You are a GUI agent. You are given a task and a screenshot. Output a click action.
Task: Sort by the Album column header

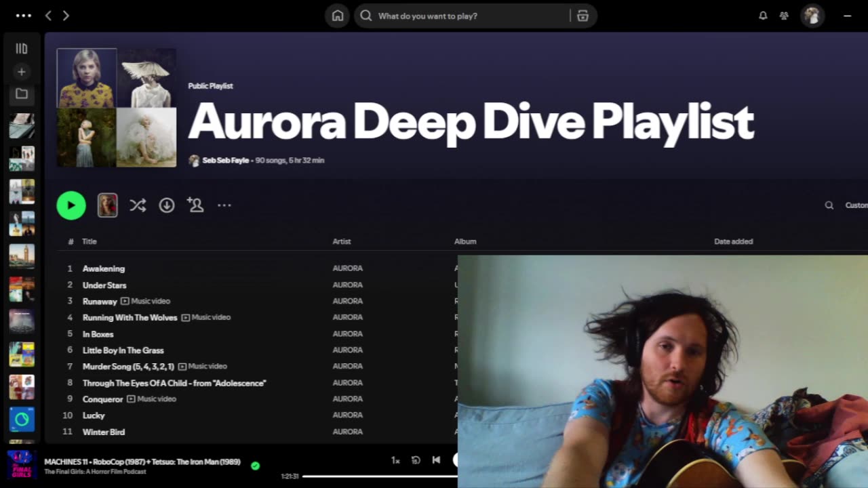465,241
